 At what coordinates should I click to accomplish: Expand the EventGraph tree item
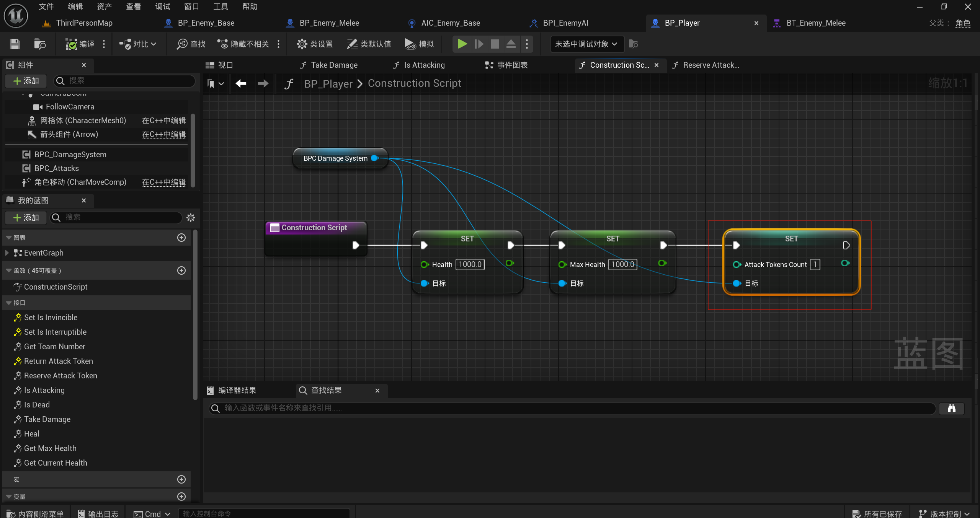[7, 253]
